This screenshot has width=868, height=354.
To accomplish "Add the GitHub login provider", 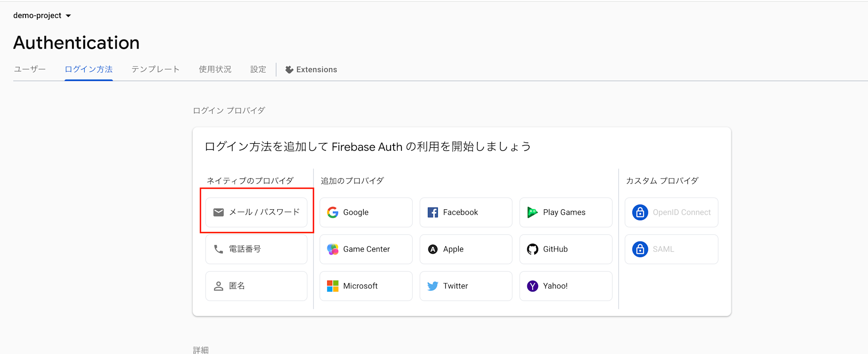I will coord(566,249).
